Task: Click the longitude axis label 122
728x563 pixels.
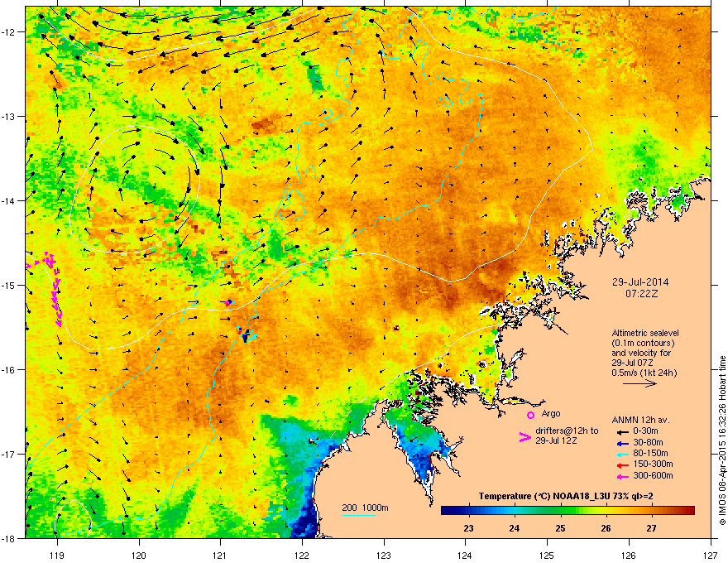Action: tap(302, 555)
